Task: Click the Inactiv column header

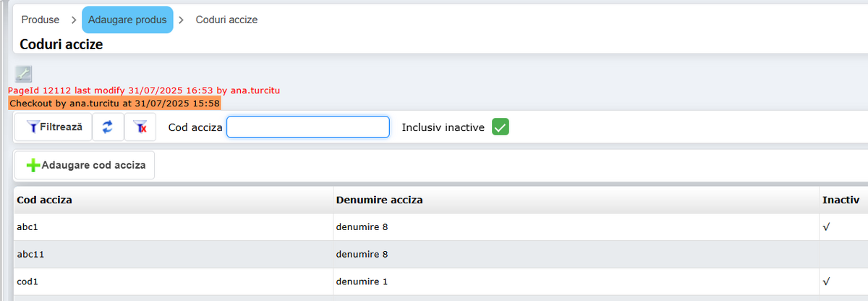Action: (x=840, y=200)
